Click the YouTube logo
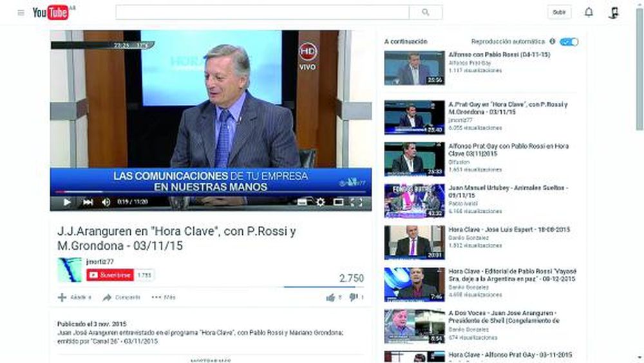Screen dimensions: 644x363 pyautogui.click(x=51, y=13)
